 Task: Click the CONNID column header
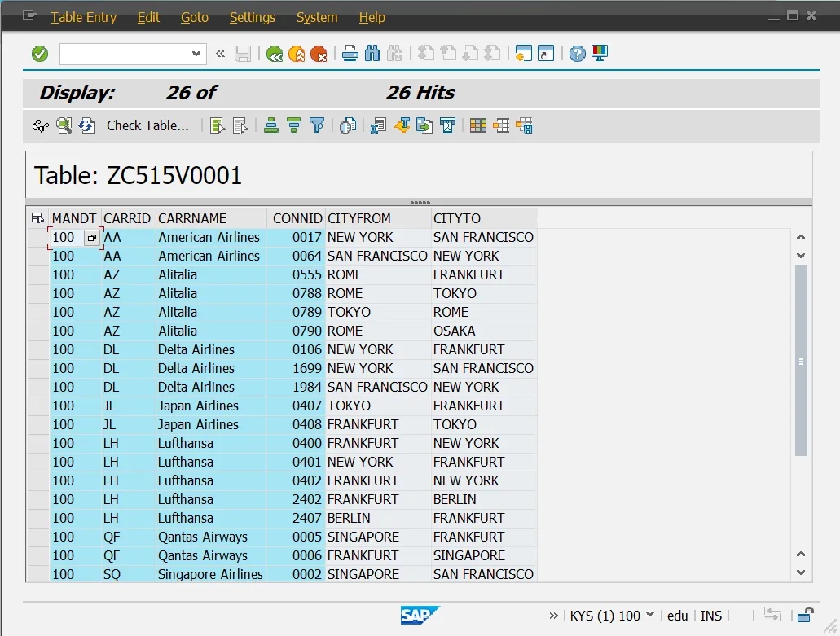point(297,218)
